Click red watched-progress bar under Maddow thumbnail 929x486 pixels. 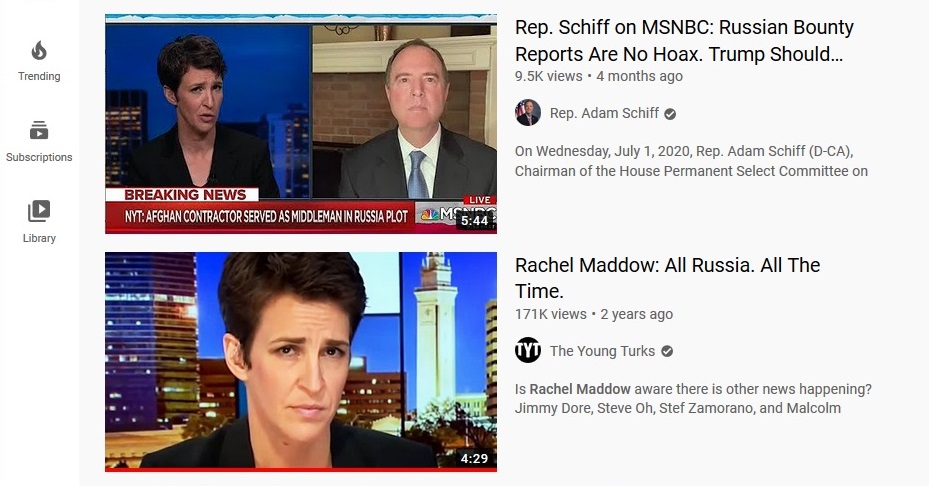coord(301,470)
